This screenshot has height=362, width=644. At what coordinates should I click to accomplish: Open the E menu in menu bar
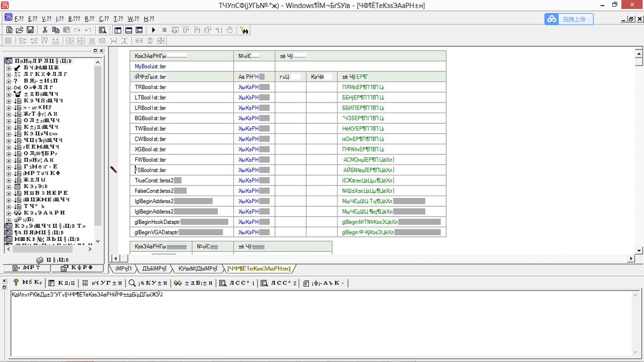pos(33,19)
